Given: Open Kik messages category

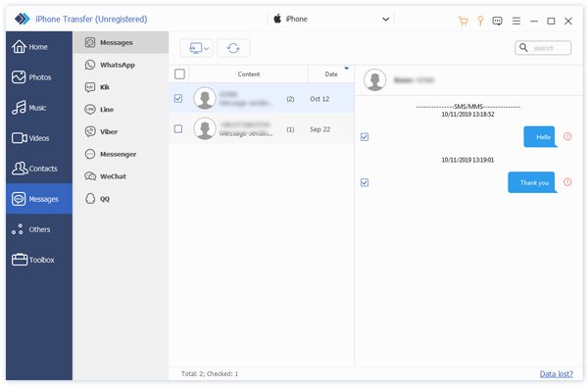Looking at the screenshot, I should [x=121, y=87].
